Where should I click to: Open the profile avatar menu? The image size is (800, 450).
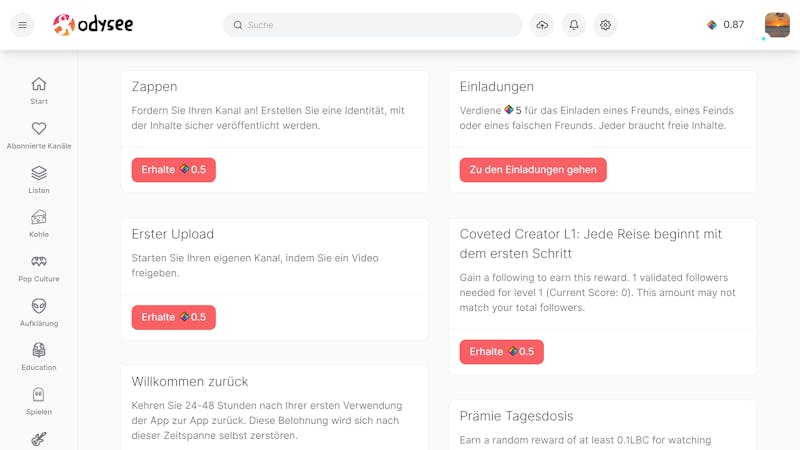(x=777, y=24)
